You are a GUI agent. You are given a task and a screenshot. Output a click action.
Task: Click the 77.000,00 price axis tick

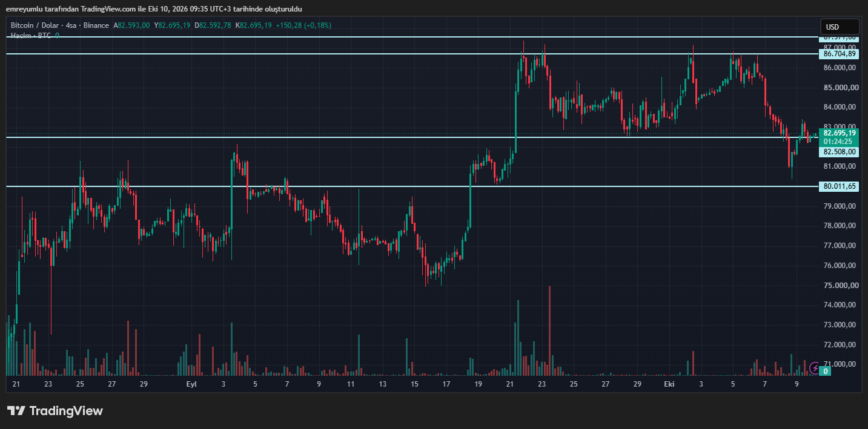point(841,246)
